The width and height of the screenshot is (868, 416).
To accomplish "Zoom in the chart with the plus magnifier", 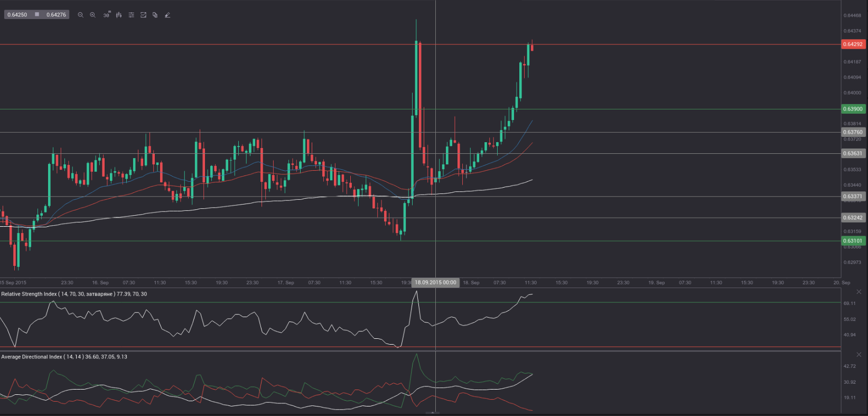I will pyautogui.click(x=93, y=15).
